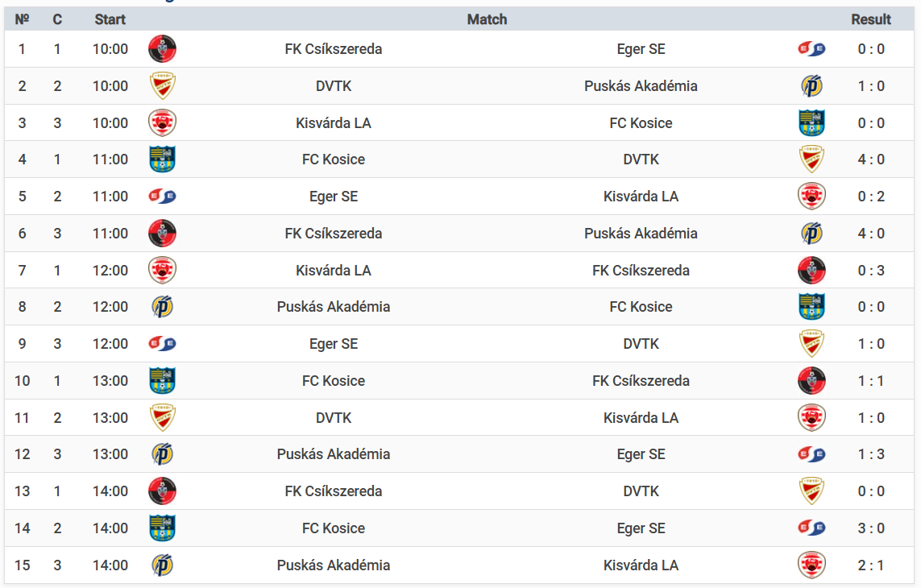The width and height of the screenshot is (921, 588).
Task: Open Puskás Akadémia team in match 12
Action: pyautogui.click(x=333, y=454)
